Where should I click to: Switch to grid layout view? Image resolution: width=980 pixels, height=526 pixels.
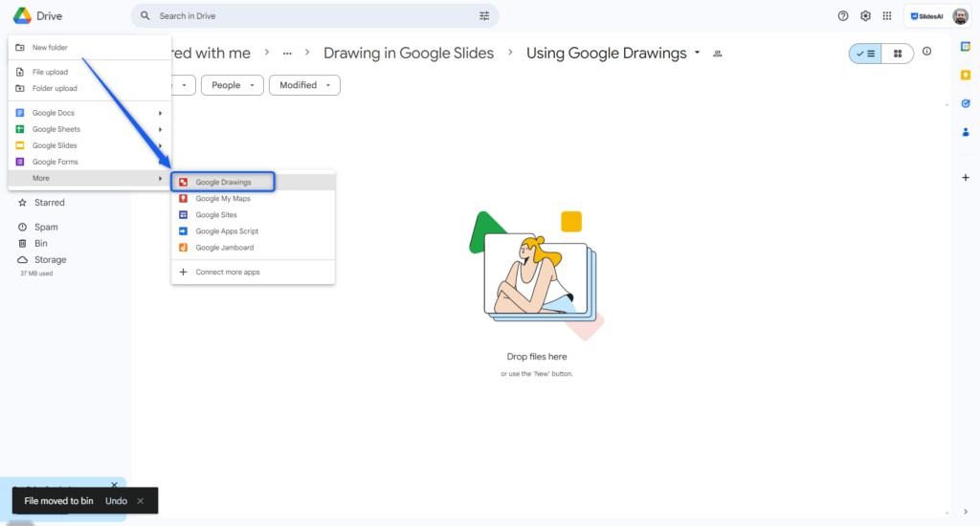click(x=897, y=54)
